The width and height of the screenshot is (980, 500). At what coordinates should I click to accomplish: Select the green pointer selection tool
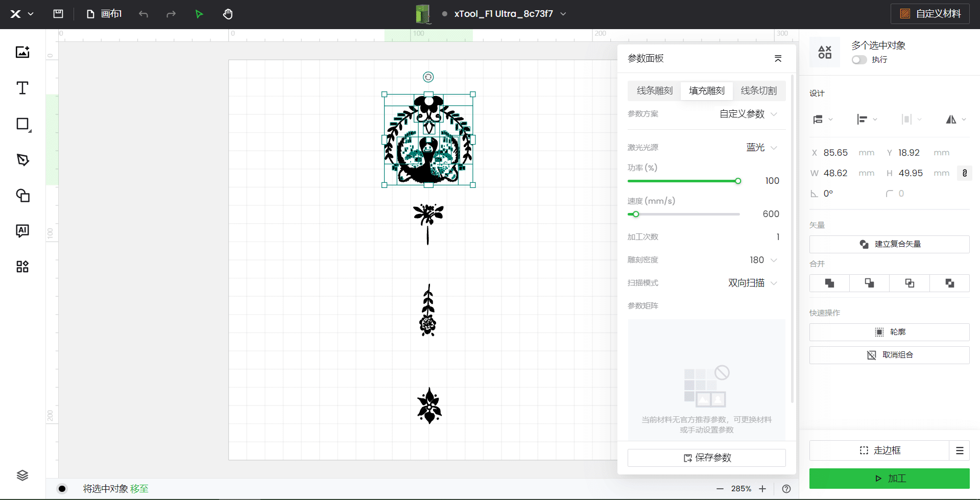coord(199,14)
